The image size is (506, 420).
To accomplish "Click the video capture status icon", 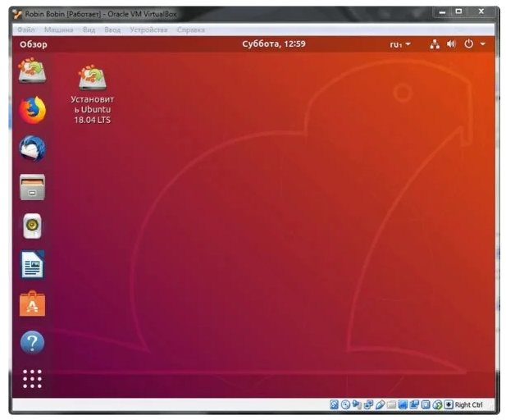I will pyautogui.click(x=414, y=404).
